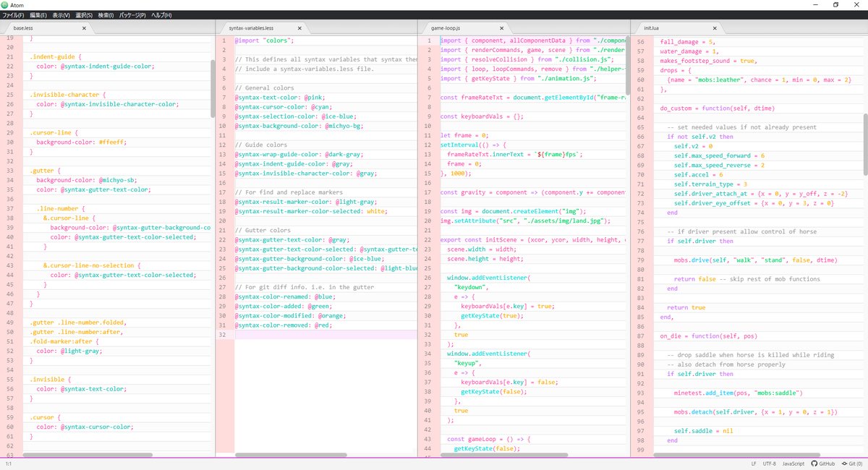Click the '.indent-guide {' selector line
868x470 pixels.
click(54, 56)
